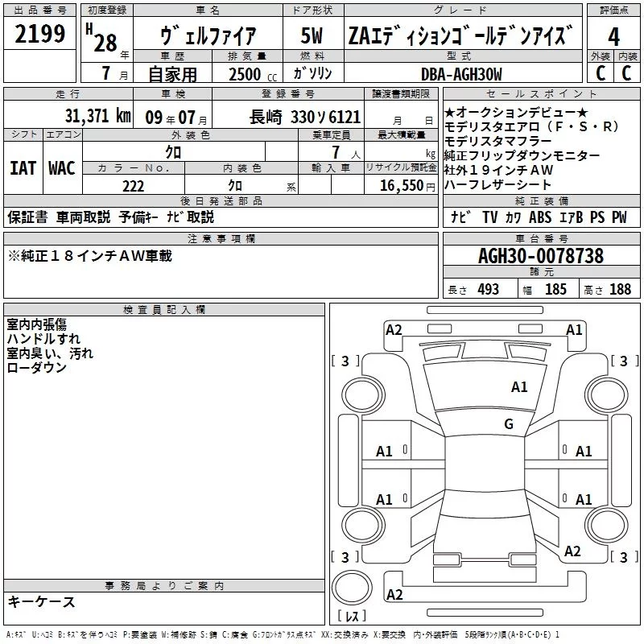Select the model code DBA-AGH30W
Screen dimensions: 644x644
pos(461,75)
